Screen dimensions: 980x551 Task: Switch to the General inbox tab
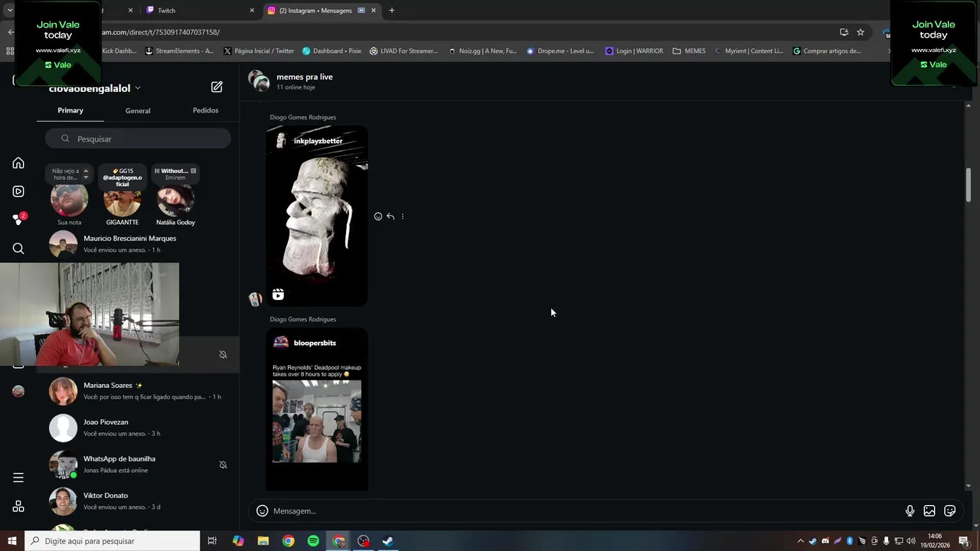coord(138,110)
